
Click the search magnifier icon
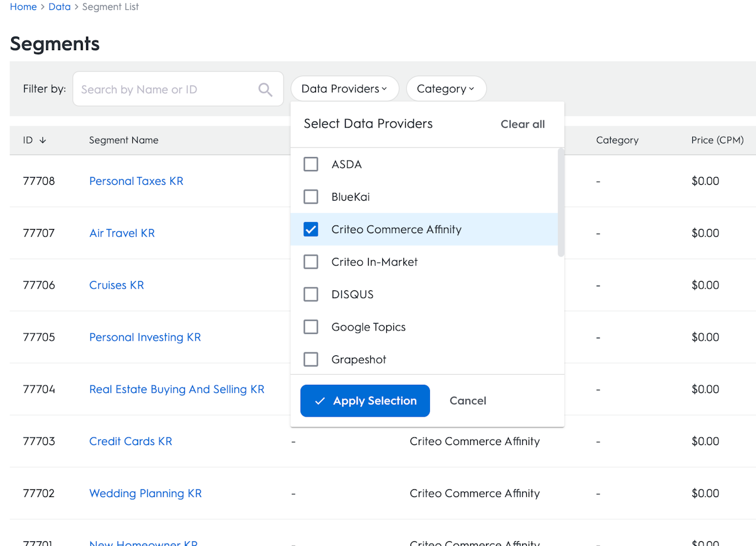click(265, 90)
